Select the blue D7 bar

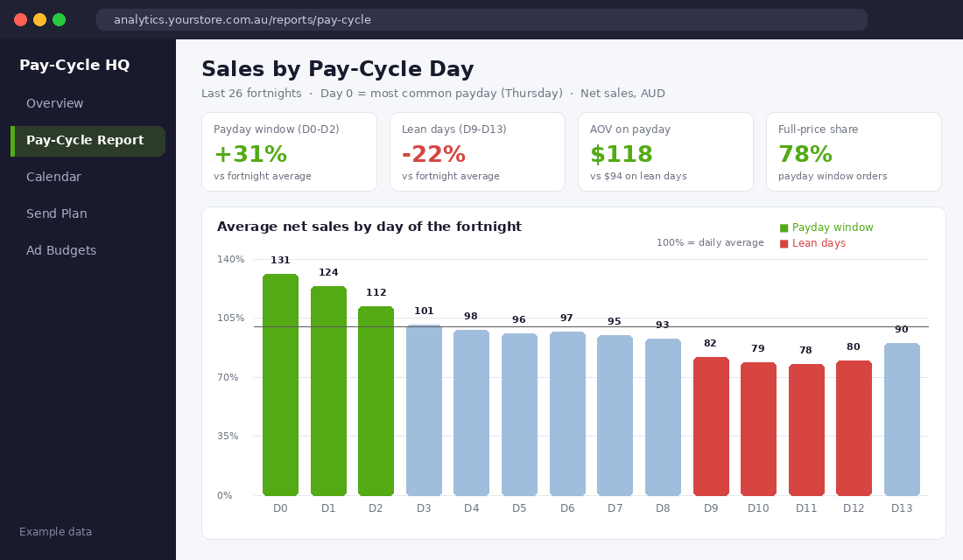pos(615,415)
